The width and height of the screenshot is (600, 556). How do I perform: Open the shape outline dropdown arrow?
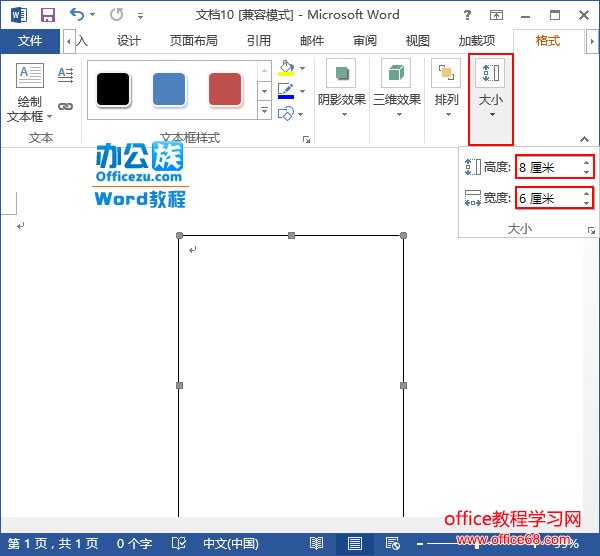click(302, 91)
